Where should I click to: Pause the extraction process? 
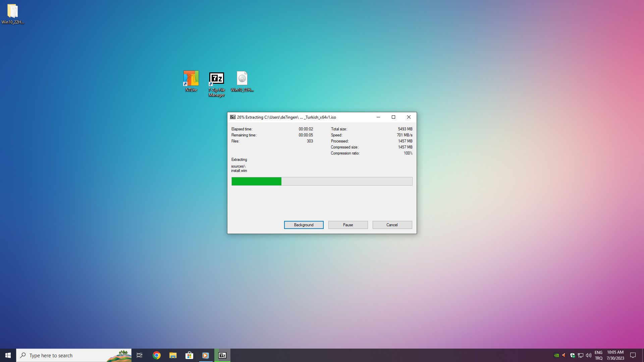pos(348,225)
